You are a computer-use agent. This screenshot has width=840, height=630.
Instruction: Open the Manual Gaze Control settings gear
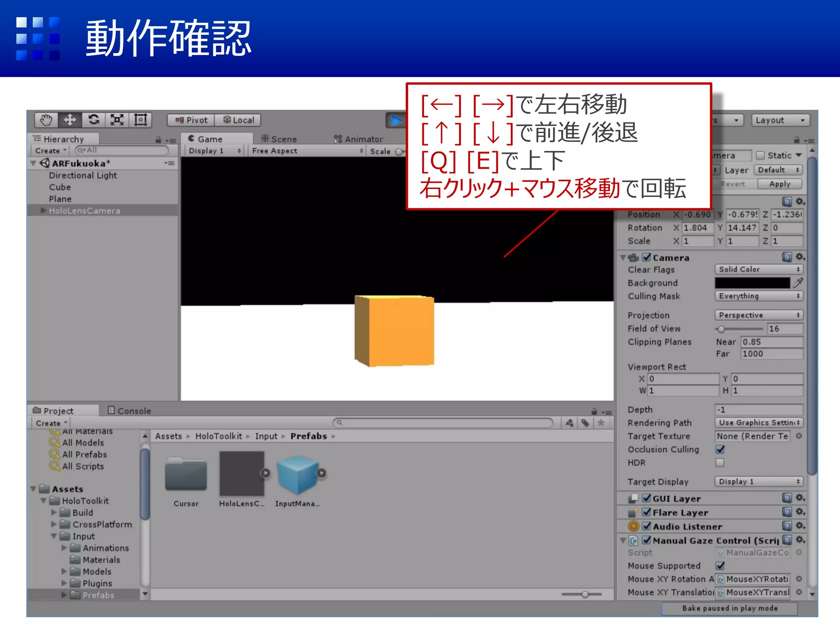(x=800, y=540)
